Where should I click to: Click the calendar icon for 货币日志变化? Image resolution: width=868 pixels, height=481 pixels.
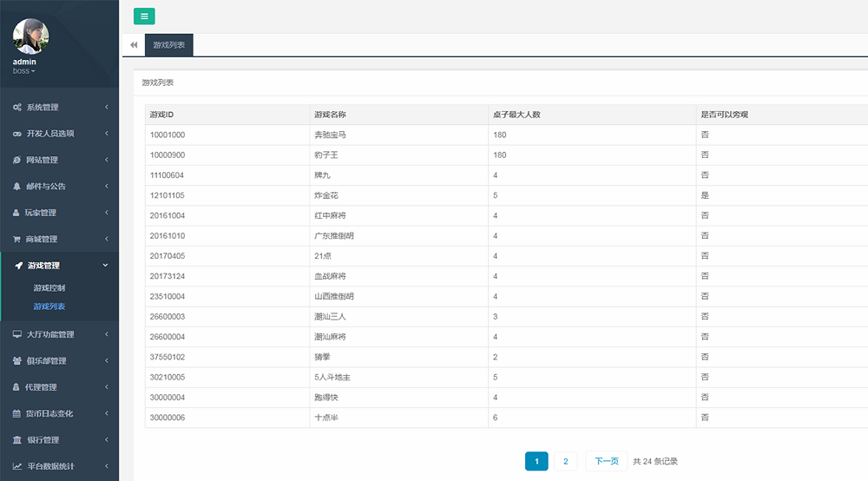[17, 414]
